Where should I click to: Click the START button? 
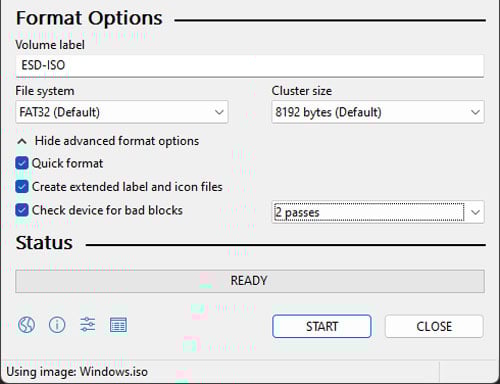pyautogui.click(x=322, y=326)
